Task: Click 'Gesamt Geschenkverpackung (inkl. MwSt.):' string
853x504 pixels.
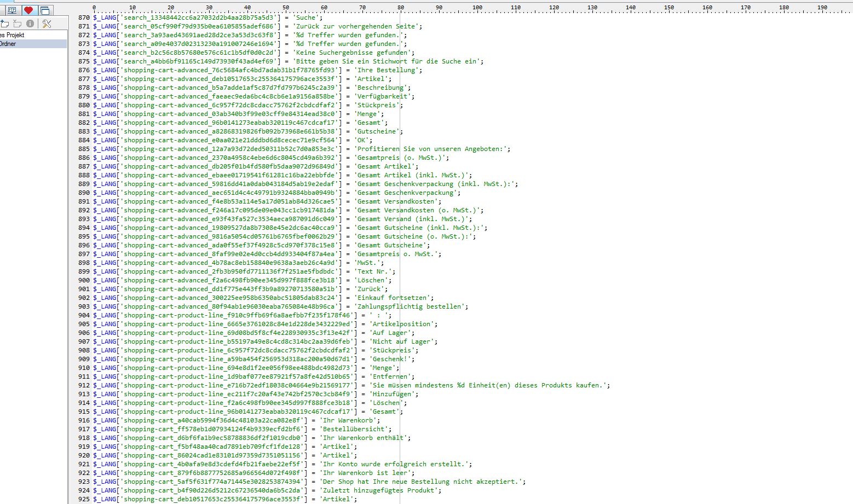Action: point(434,184)
